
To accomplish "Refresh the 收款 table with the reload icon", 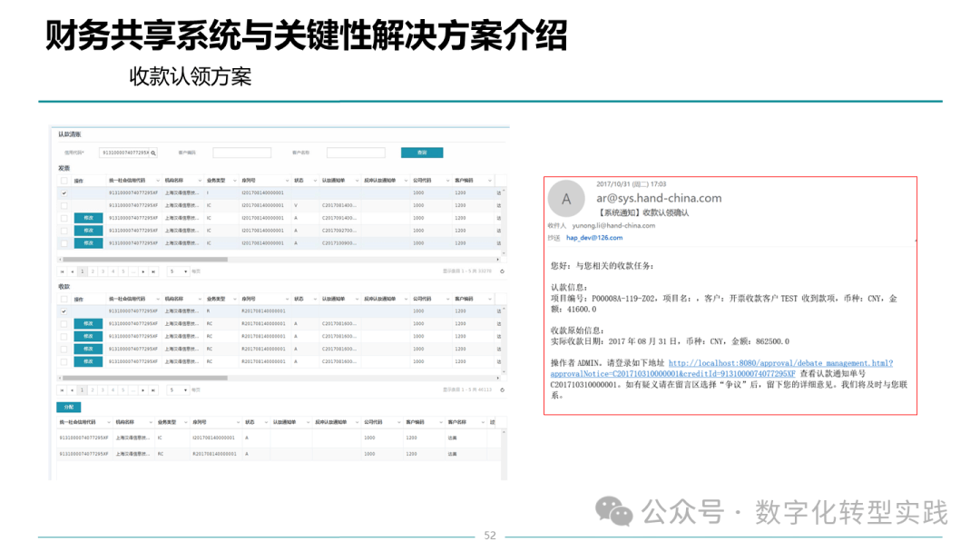I will point(502,390).
